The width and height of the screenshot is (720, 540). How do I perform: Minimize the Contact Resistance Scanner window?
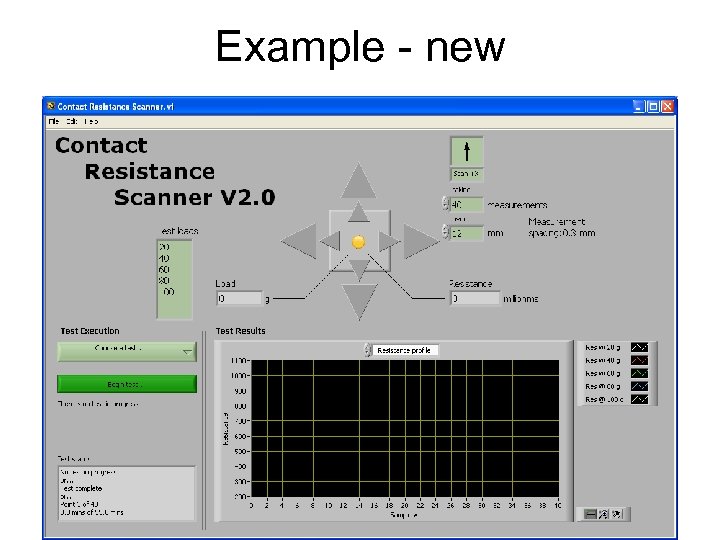point(638,107)
